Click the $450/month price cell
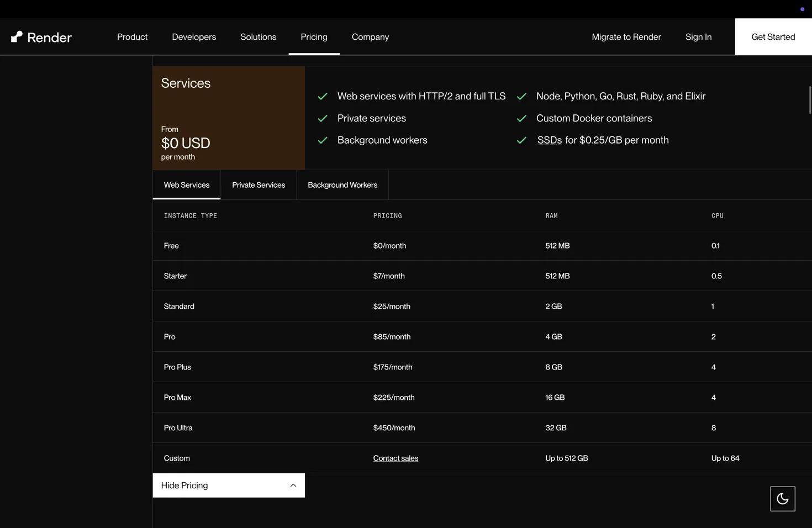This screenshot has height=528, width=812. click(394, 428)
